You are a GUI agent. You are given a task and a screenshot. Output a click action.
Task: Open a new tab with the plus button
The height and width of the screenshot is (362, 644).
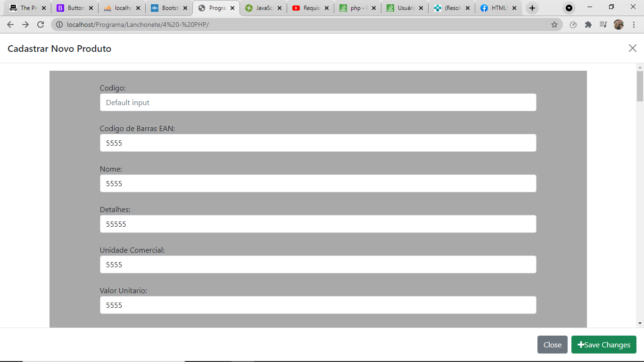[532, 8]
